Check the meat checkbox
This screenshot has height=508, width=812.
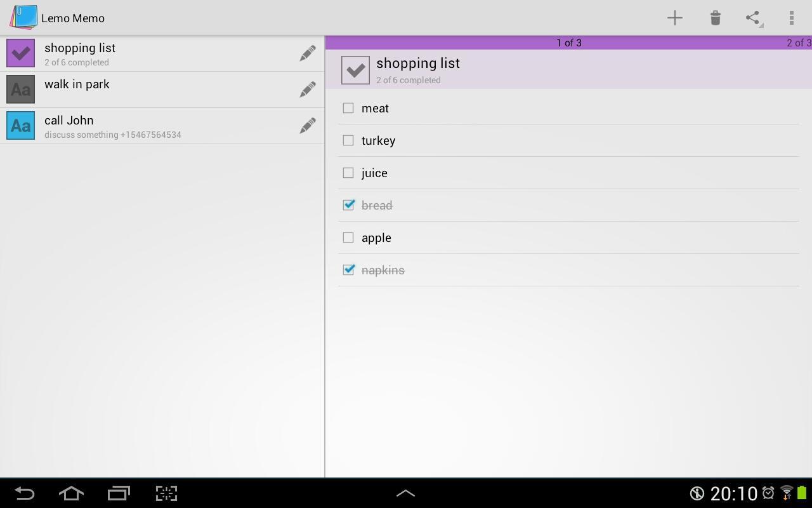(x=348, y=108)
